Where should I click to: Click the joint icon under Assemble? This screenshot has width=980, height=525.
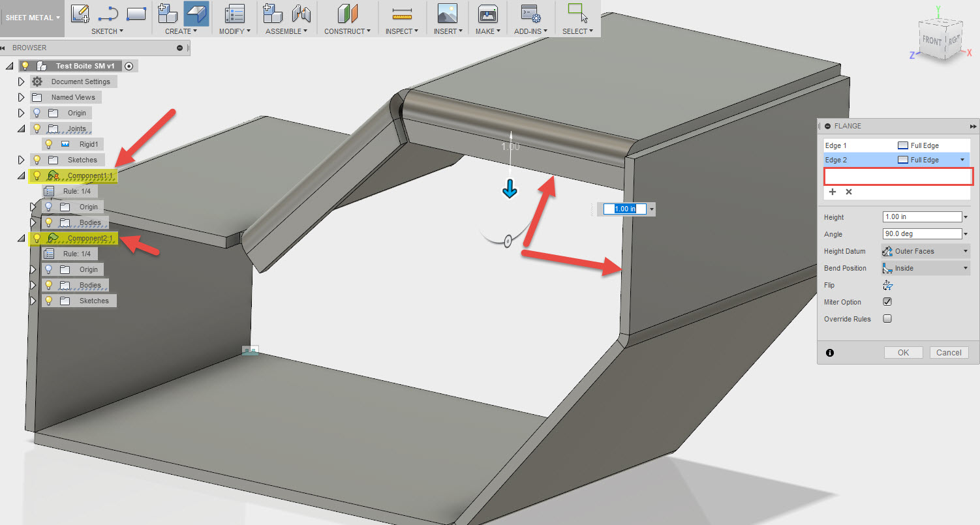[301, 14]
